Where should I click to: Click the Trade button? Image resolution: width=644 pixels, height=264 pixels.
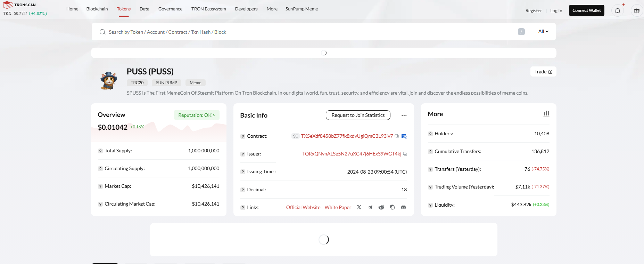543,72
